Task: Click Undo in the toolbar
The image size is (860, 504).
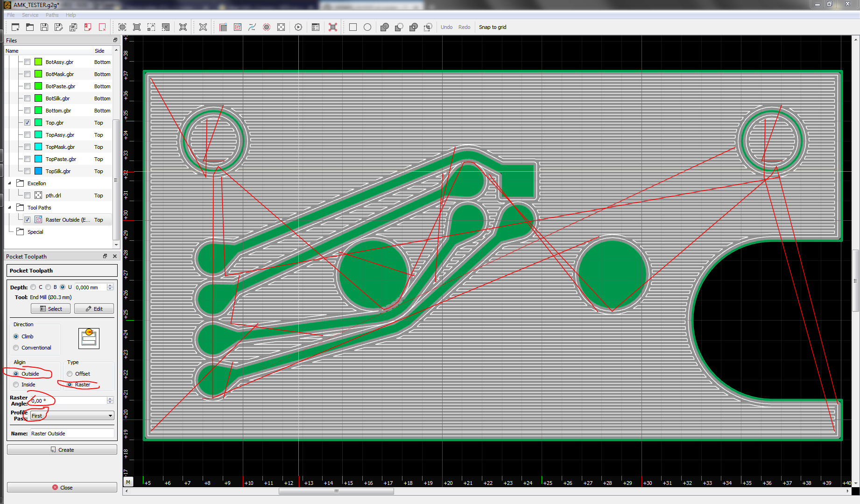Action: [x=446, y=27]
